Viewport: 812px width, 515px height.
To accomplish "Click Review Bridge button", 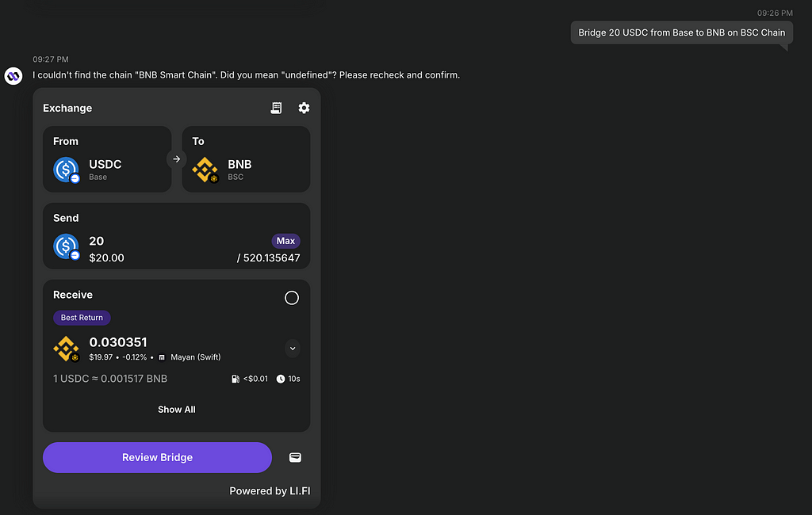I will (158, 457).
